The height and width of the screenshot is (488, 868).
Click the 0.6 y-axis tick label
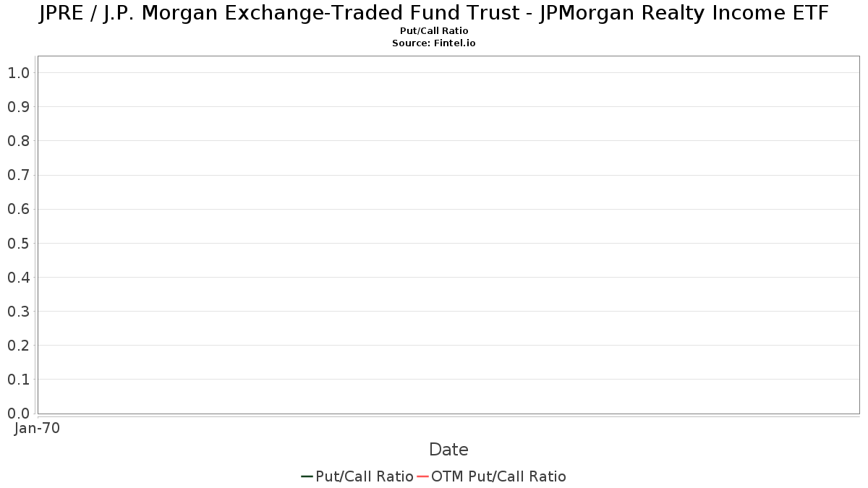click(x=18, y=209)
